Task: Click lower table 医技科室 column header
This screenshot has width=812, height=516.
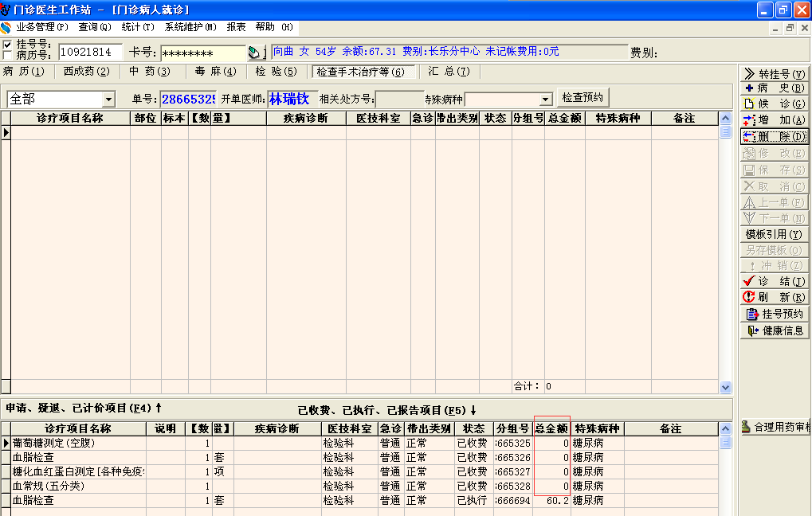Action: tap(350, 428)
